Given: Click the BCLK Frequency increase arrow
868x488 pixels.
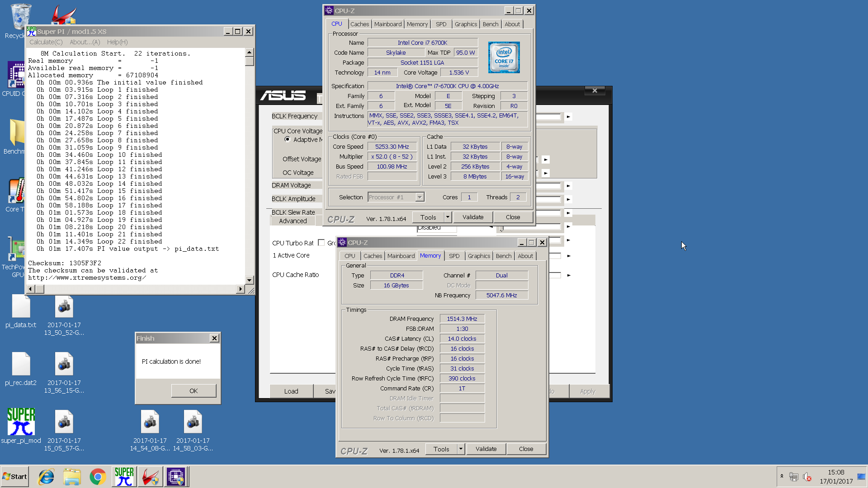Looking at the screenshot, I should (568, 117).
